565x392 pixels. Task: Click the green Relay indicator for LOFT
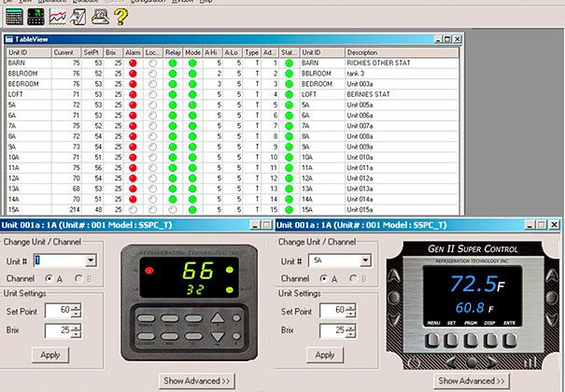173,94
